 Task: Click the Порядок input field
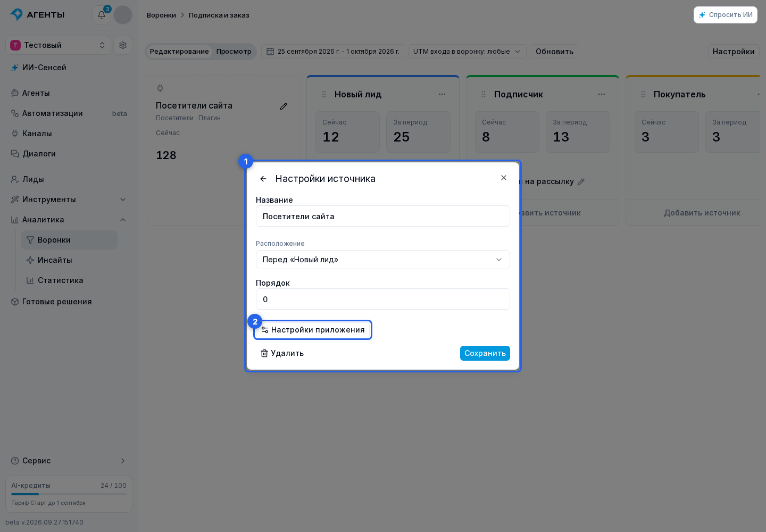pyautogui.click(x=383, y=299)
